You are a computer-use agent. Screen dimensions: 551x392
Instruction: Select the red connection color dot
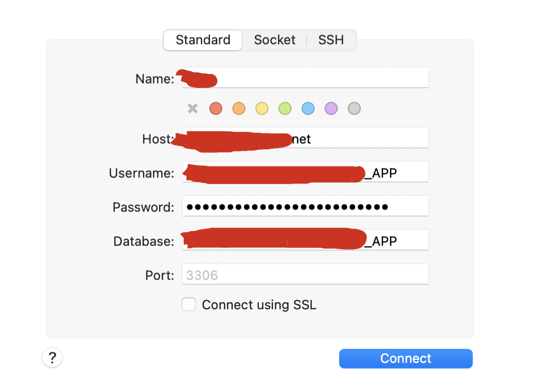[x=216, y=108]
